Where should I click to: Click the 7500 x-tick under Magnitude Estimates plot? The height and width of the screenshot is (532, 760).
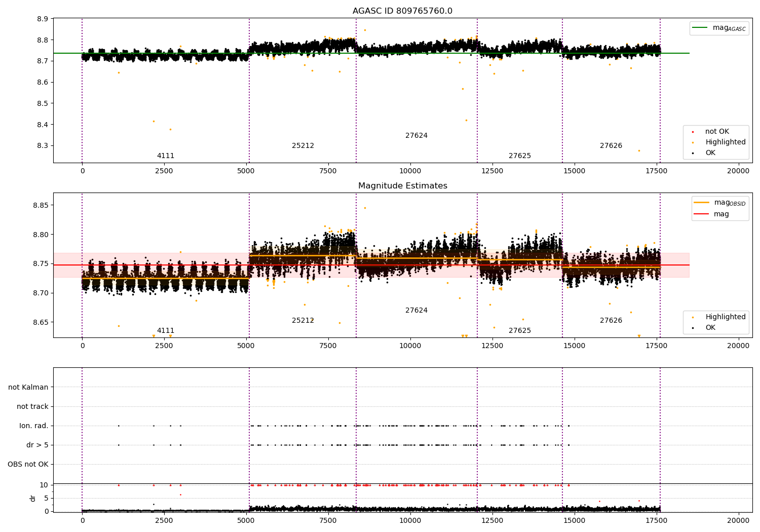point(328,346)
